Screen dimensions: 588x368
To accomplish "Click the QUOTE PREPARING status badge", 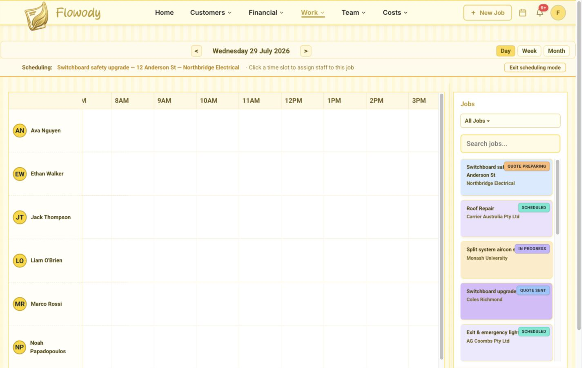I will point(526,166).
